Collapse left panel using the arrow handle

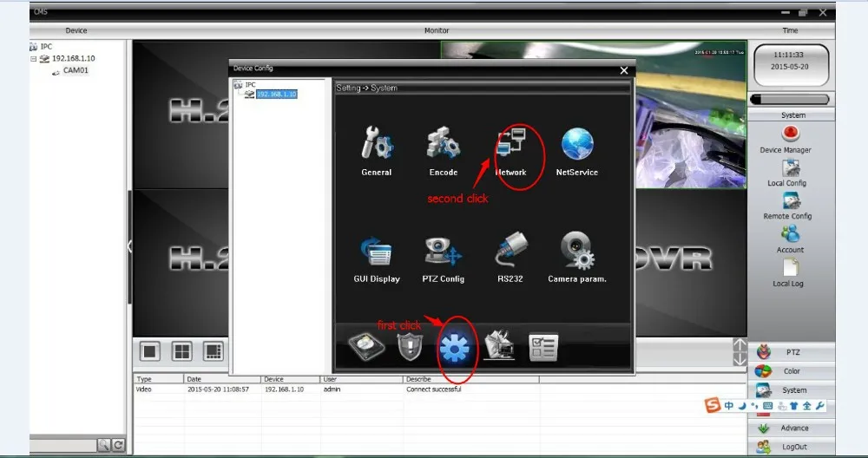[129, 246]
